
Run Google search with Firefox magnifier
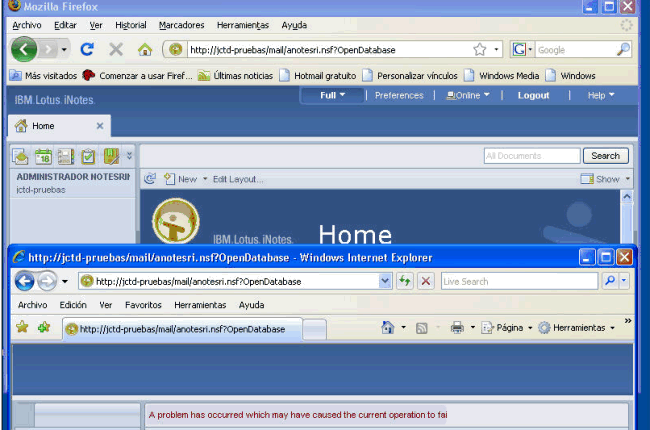pyautogui.click(x=623, y=49)
